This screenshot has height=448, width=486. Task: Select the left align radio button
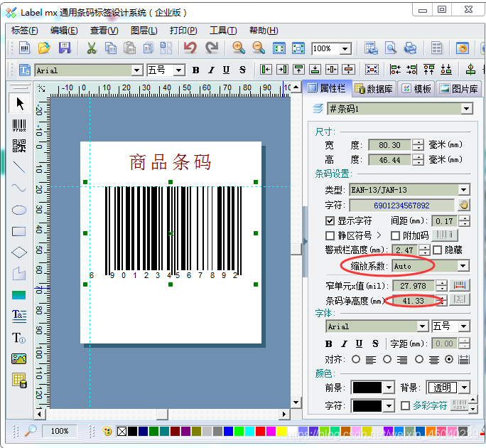coord(356,359)
